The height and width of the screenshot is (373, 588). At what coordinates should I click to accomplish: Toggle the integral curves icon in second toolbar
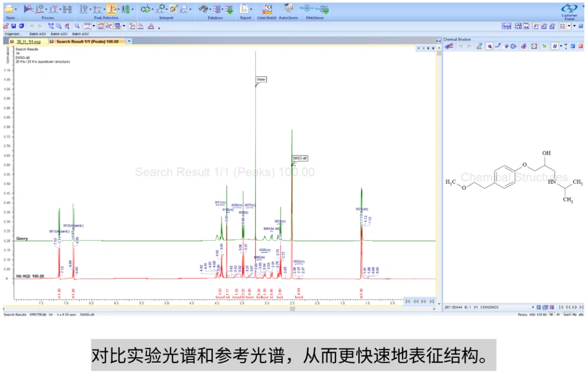point(140,26)
